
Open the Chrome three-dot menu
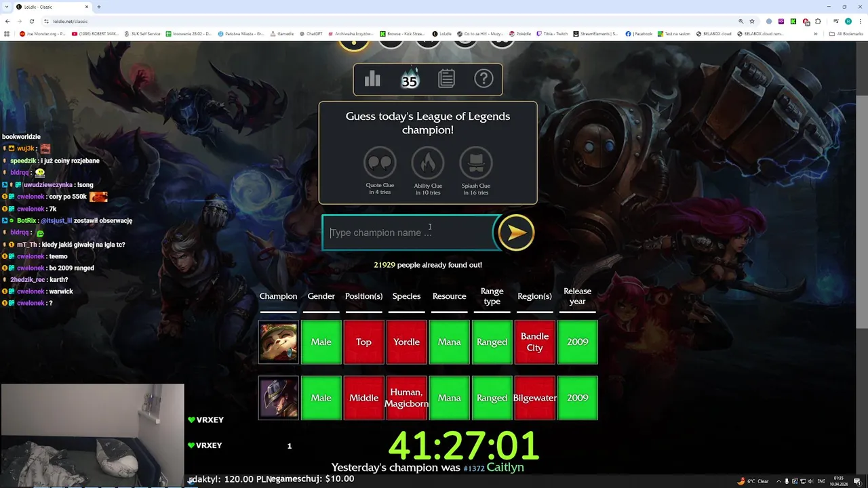pyautogui.click(x=860, y=21)
